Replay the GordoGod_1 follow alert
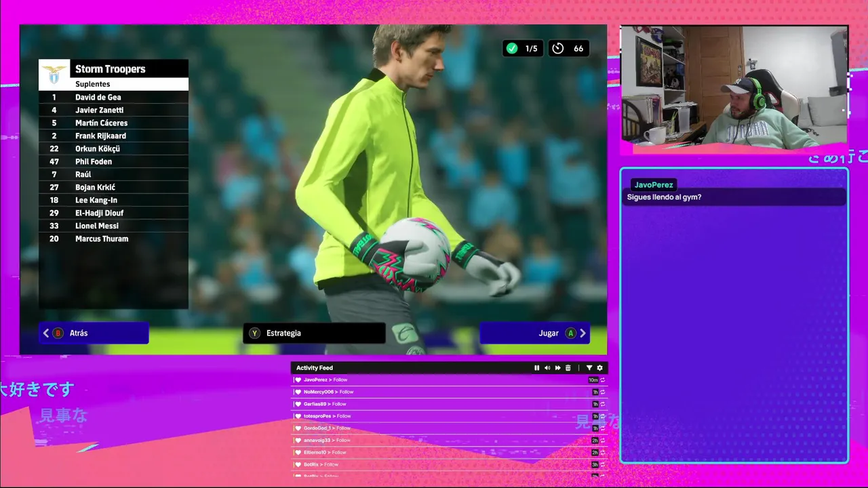 (x=602, y=428)
